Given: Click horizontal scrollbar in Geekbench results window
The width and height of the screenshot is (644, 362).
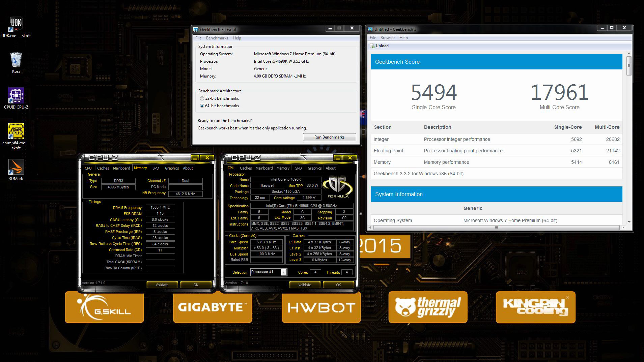Looking at the screenshot, I should point(496,228).
